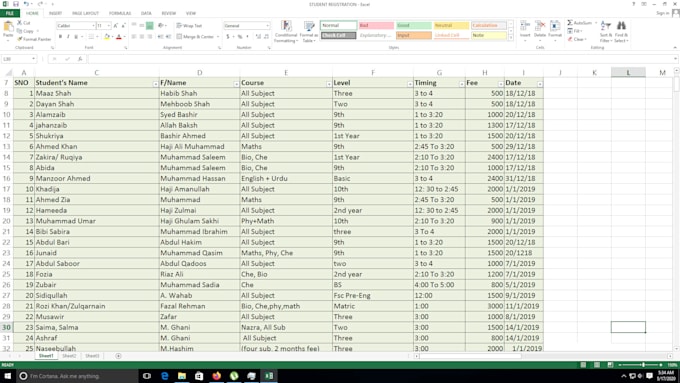Screen dimensions: 680x383
Task: Open Merge & Center dropdown arrow
Action: pyautogui.click(x=218, y=37)
